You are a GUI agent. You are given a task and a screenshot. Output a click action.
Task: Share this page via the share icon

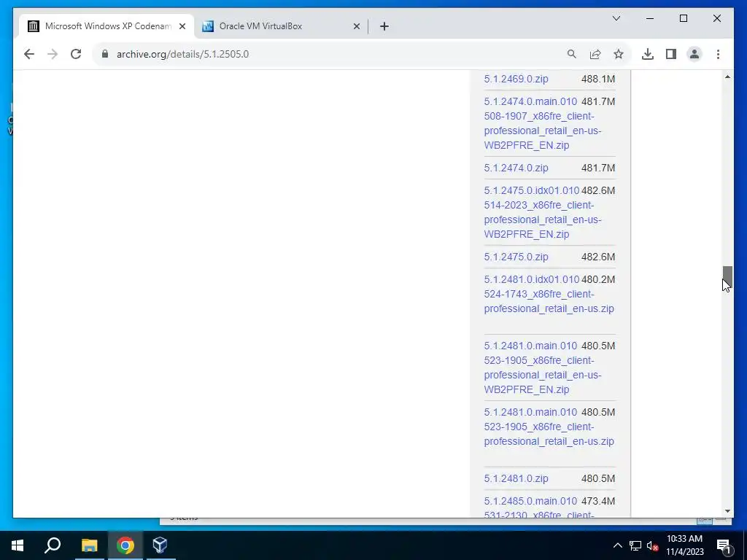click(595, 54)
